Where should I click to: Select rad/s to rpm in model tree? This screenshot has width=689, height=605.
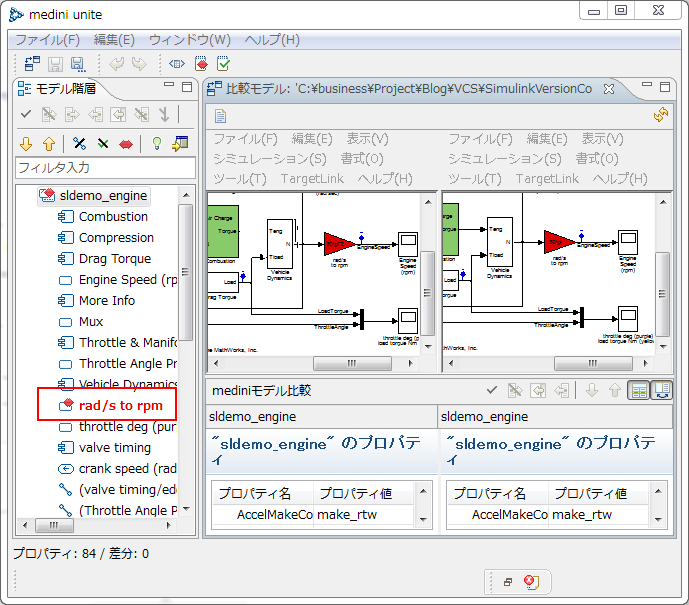click(120, 405)
